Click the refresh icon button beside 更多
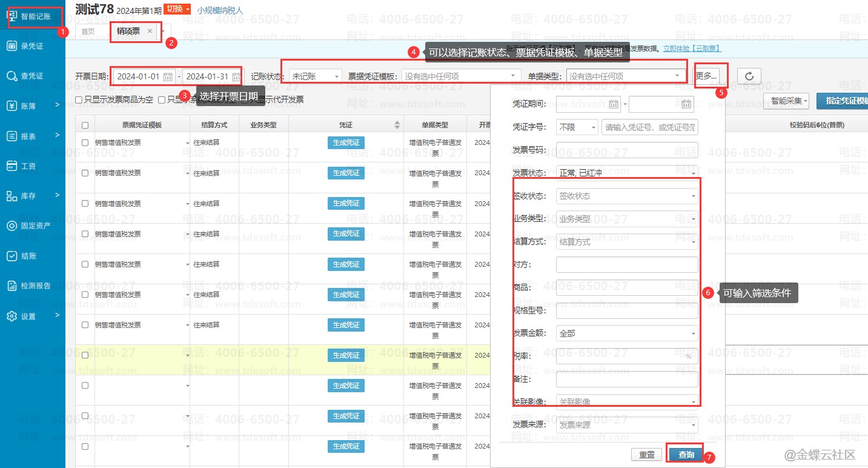The image size is (868, 468). pyautogui.click(x=749, y=76)
